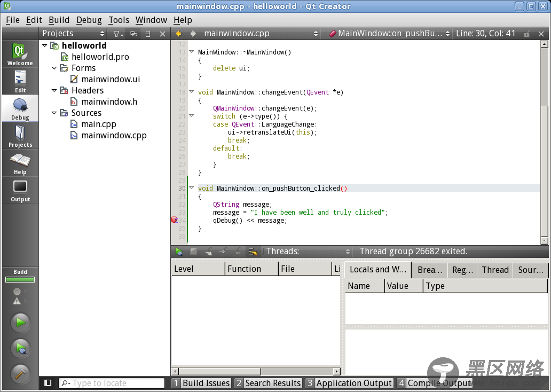This screenshot has width=551, height=392.
Task: Go forward in navigation history
Action: 193,34
